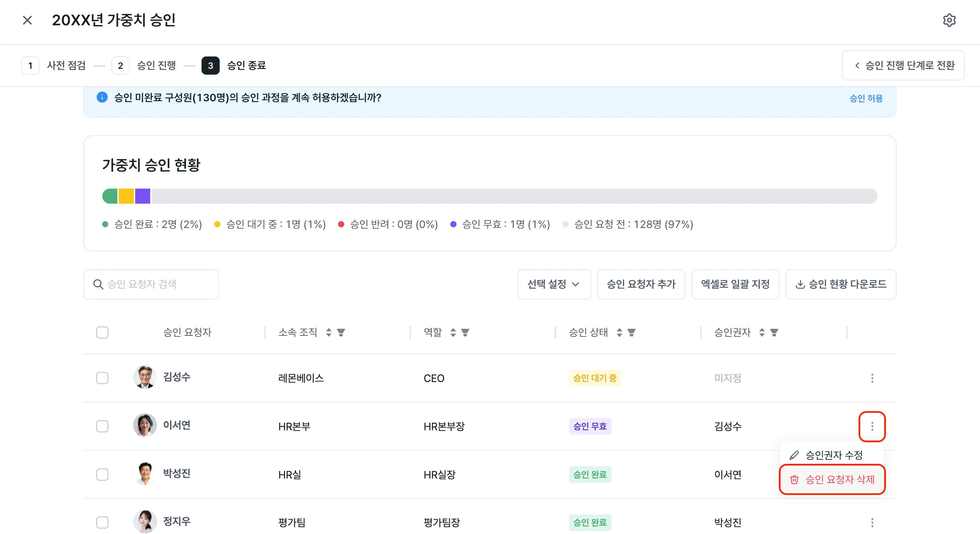Click 승인 요청자 추가 button

pyautogui.click(x=641, y=284)
